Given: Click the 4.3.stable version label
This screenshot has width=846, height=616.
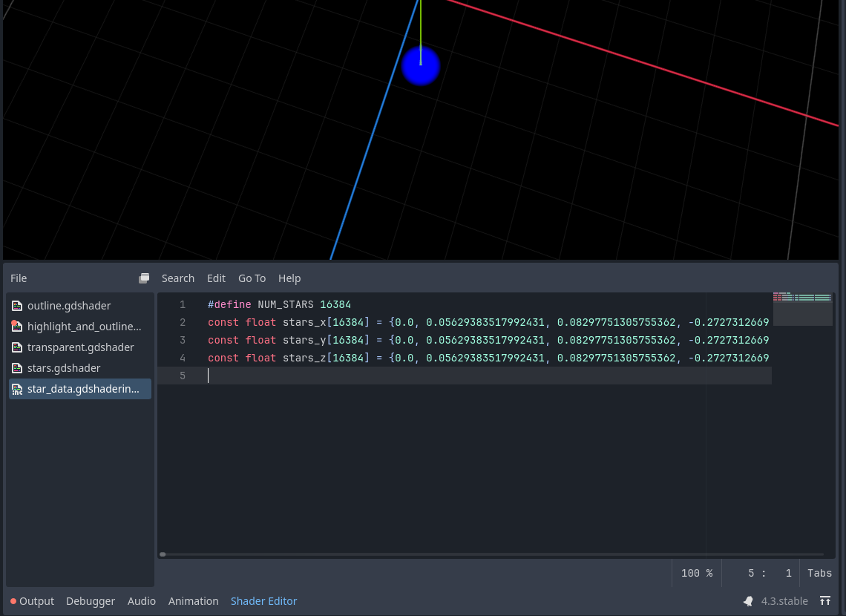Looking at the screenshot, I should [x=784, y=601].
